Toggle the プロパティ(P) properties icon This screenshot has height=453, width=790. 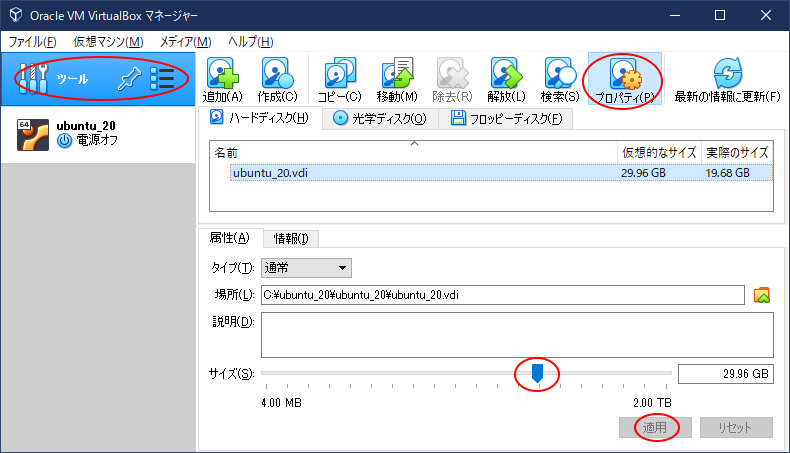click(x=625, y=74)
